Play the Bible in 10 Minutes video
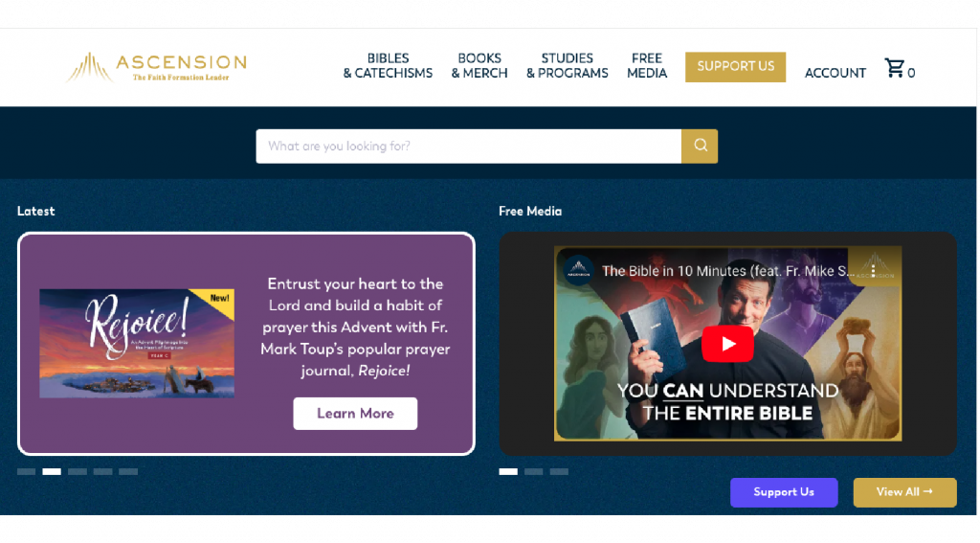 pyautogui.click(x=727, y=344)
